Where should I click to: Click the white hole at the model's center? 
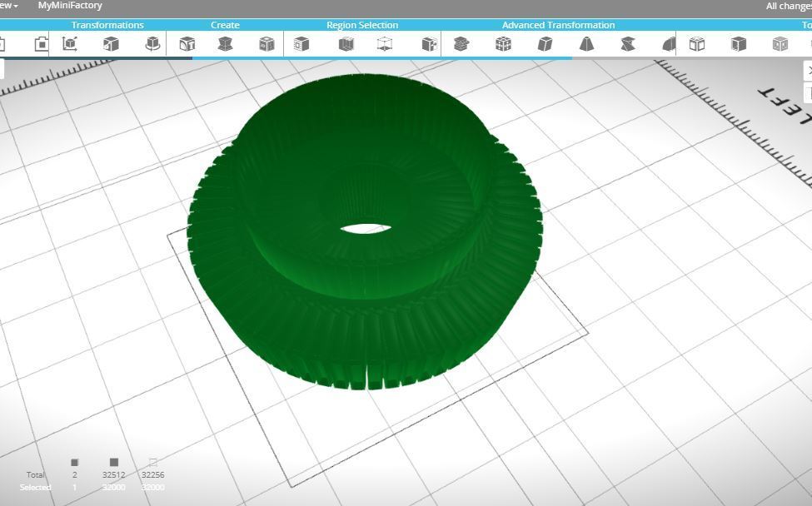(366, 229)
